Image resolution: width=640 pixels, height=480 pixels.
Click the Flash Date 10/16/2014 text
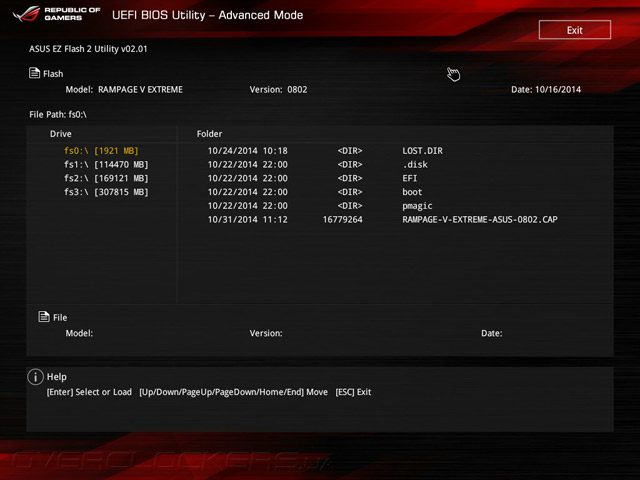point(546,89)
